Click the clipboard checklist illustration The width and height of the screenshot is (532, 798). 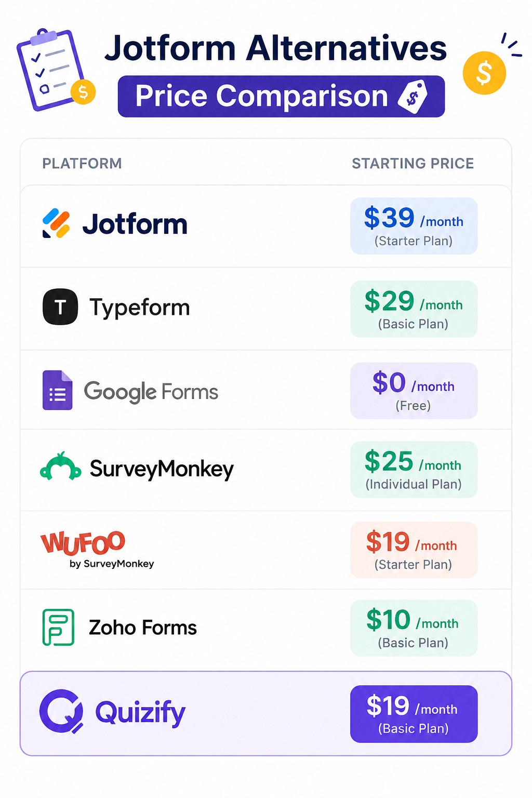[x=56, y=70]
